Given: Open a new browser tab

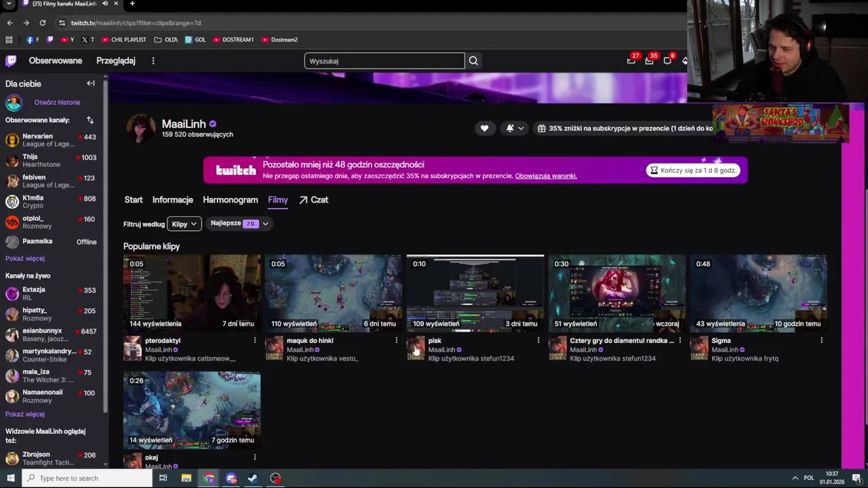Looking at the screenshot, I should [132, 3].
